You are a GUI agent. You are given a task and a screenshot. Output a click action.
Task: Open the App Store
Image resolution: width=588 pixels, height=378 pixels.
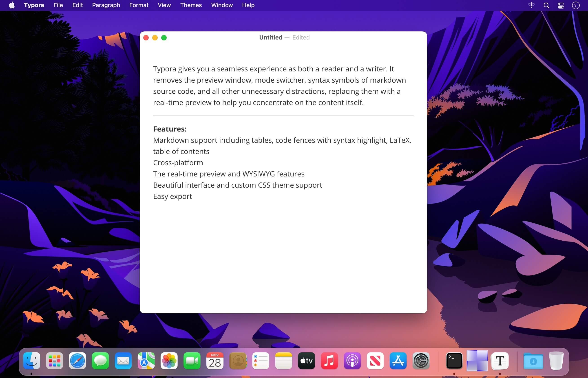point(398,361)
